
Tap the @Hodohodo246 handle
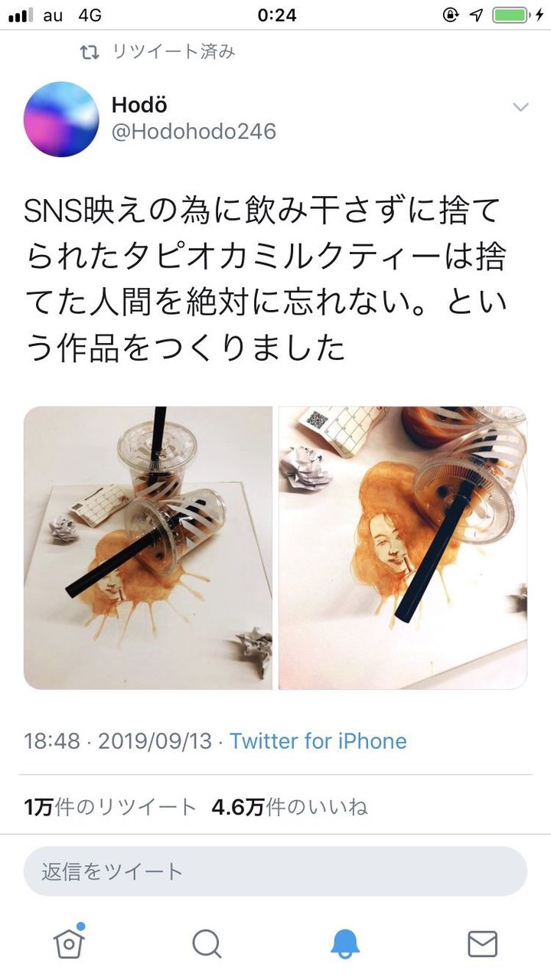[194, 132]
